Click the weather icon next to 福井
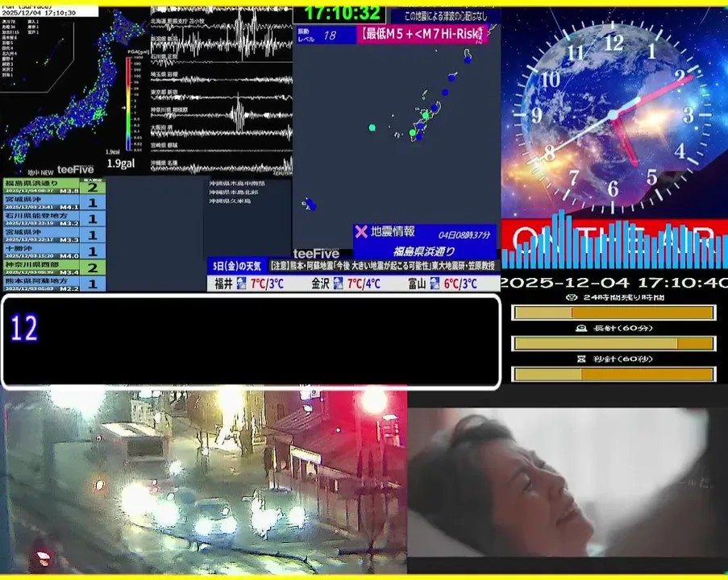Viewport: 728px width, 580px height. click(x=241, y=283)
